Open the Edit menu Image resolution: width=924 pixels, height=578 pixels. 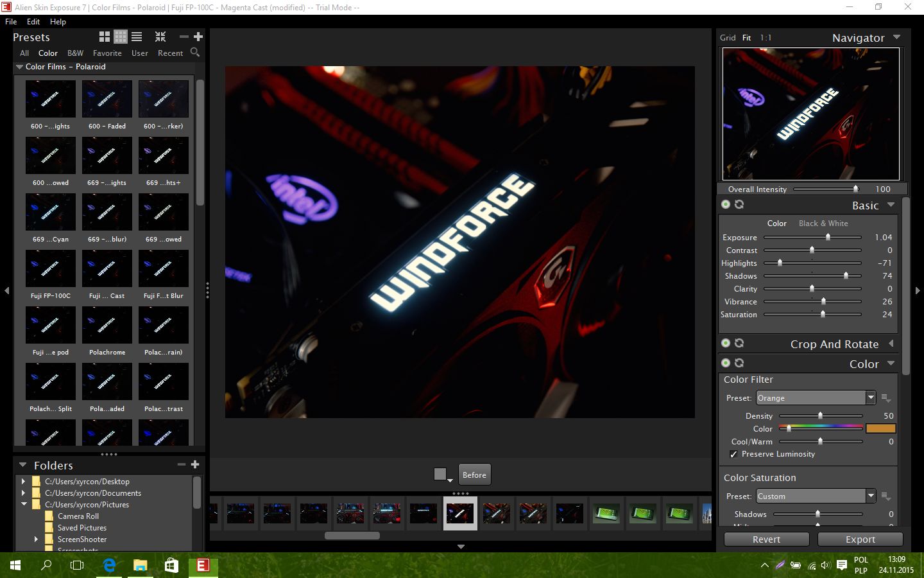[33, 21]
